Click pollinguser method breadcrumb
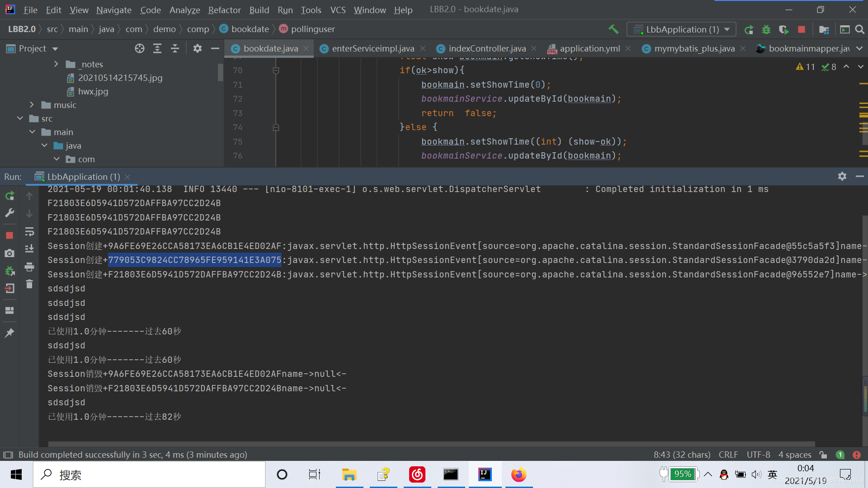Viewport: 868px width, 488px height. point(313,29)
